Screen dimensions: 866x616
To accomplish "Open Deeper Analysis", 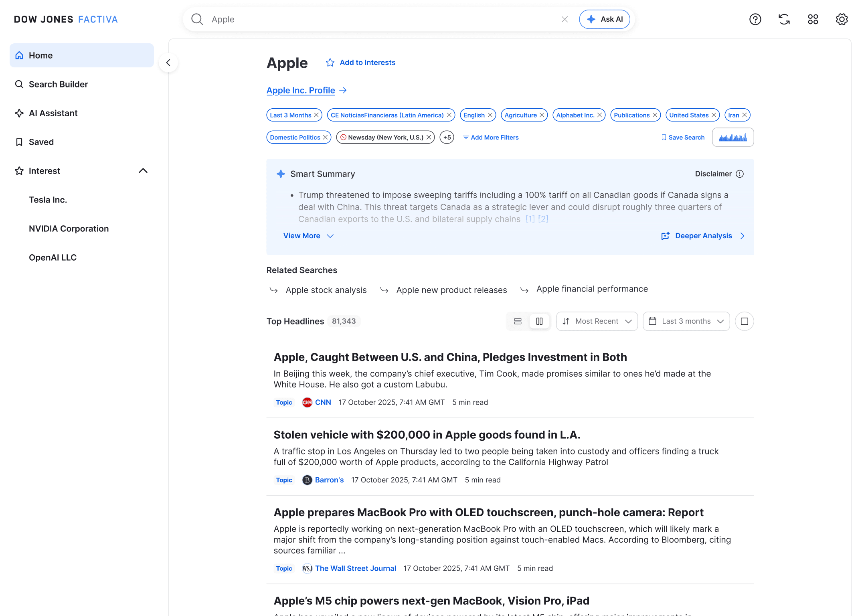I will click(703, 236).
